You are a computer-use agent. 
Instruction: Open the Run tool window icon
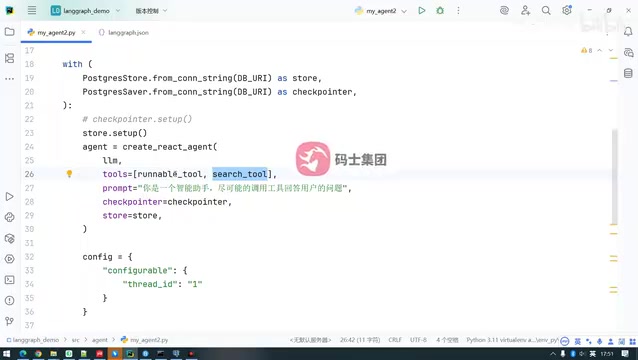[9, 196]
